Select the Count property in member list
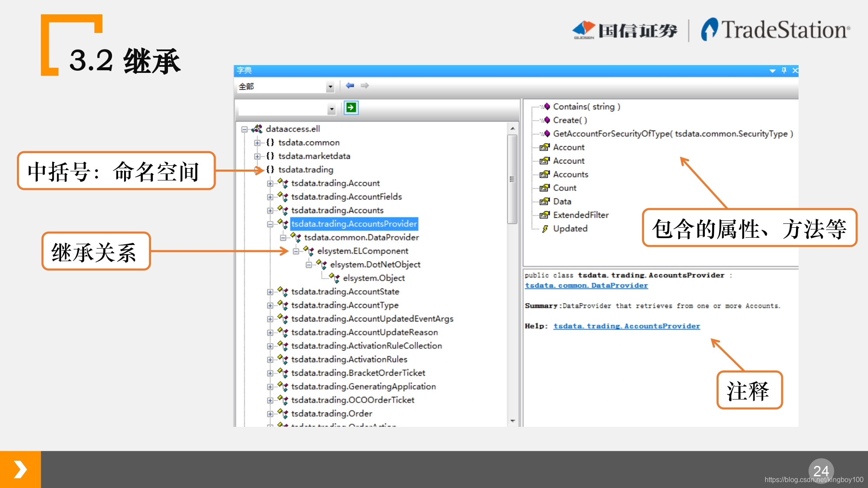Image resolution: width=868 pixels, height=488 pixels. tap(564, 188)
